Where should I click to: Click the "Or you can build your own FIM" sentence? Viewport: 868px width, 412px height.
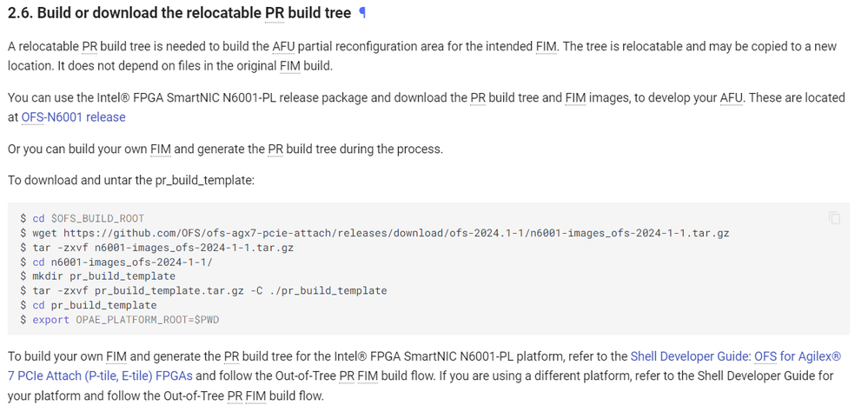click(x=87, y=149)
